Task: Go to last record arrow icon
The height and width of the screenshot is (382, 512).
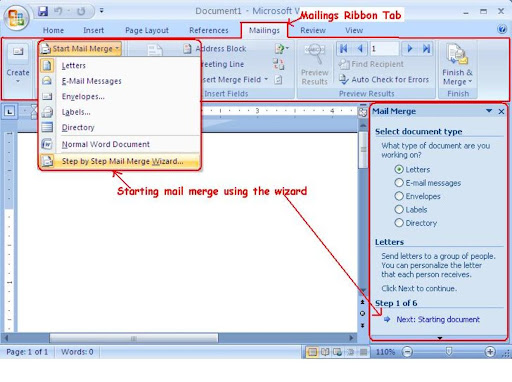Action: point(426,49)
